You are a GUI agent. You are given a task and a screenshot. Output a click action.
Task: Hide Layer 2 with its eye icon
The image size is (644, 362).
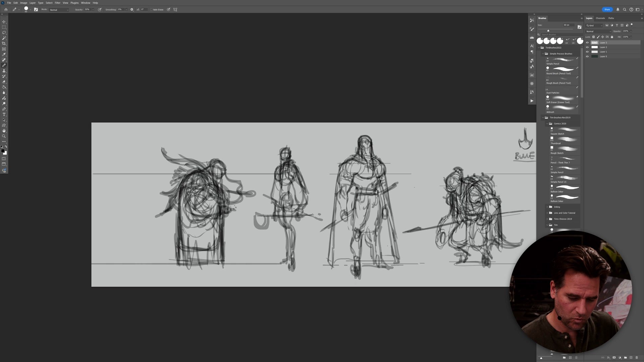(587, 47)
